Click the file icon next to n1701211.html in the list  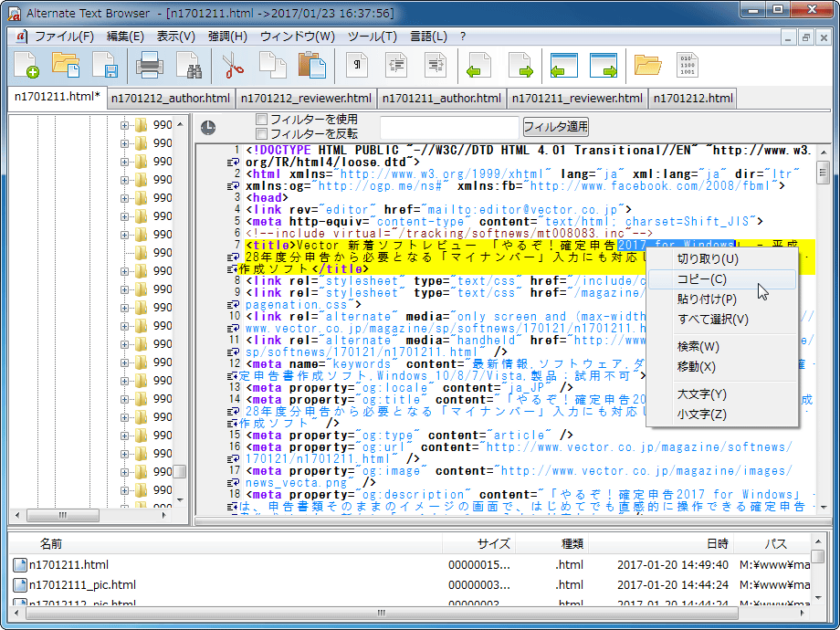coord(20,564)
